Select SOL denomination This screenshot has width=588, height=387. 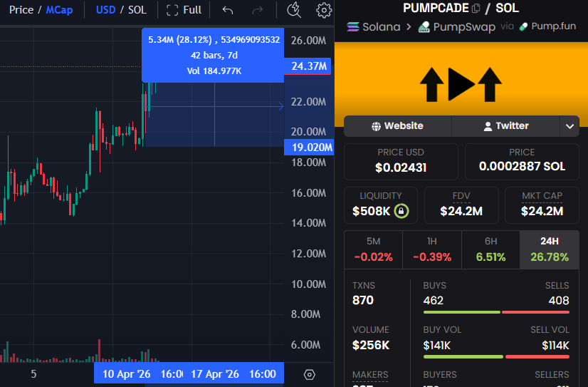pos(137,10)
